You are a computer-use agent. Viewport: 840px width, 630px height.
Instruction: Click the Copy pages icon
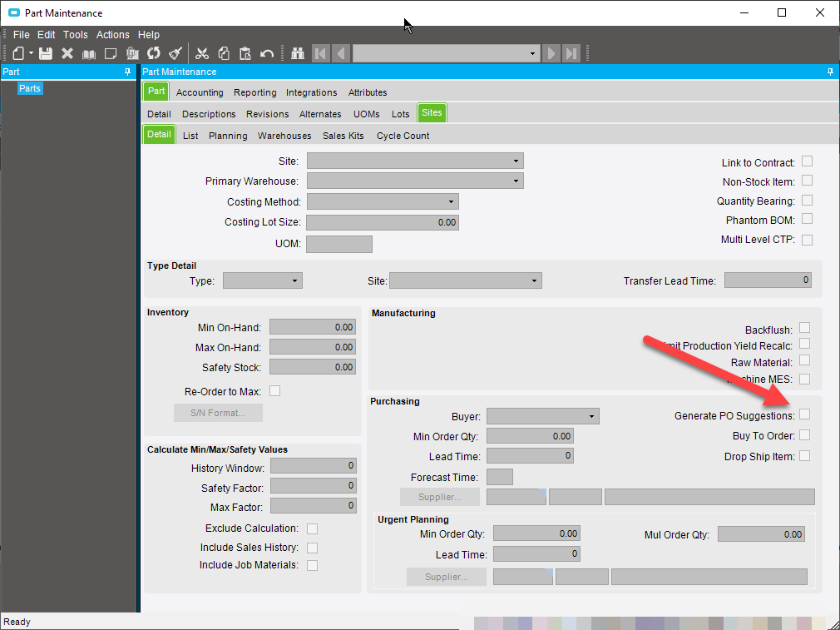click(x=224, y=53)
